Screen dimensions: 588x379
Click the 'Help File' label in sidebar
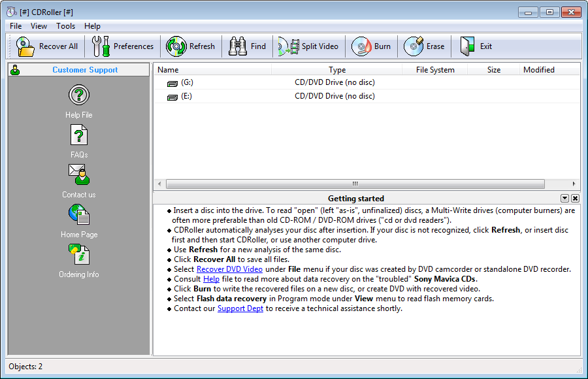click(x=79, y=115)
